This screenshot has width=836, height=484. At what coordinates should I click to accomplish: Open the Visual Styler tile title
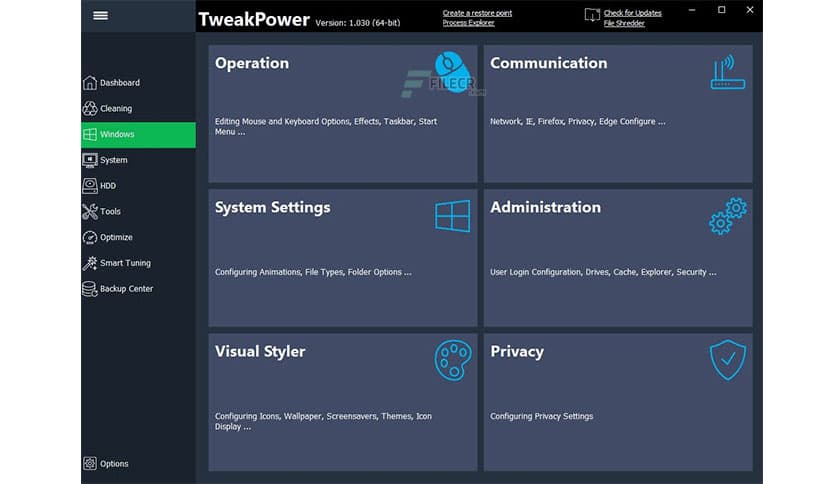click(x=260, y=352)
